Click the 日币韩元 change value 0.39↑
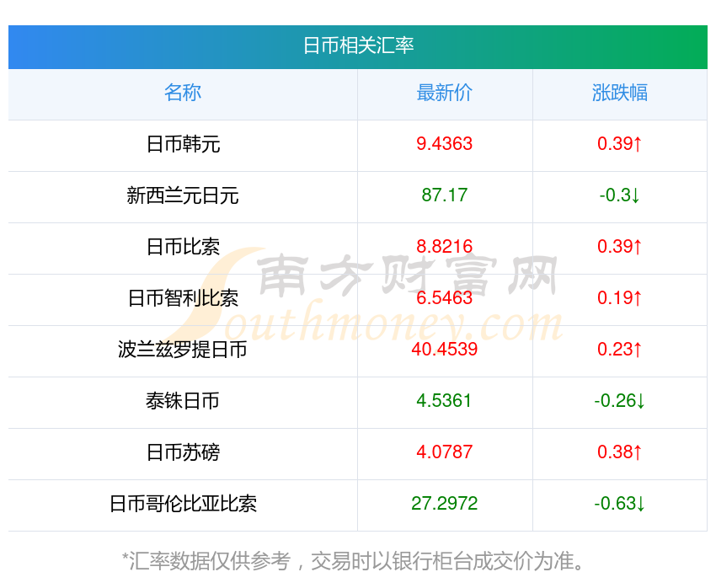This screenshot has height=588, width=716. click(620, 144)
